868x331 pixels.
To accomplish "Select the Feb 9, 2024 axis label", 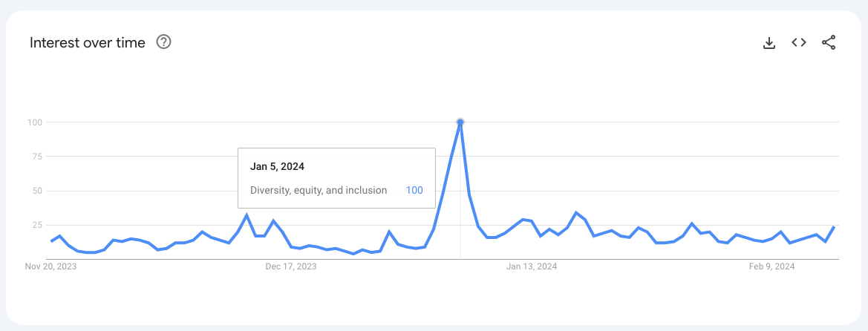I will 772,266.
